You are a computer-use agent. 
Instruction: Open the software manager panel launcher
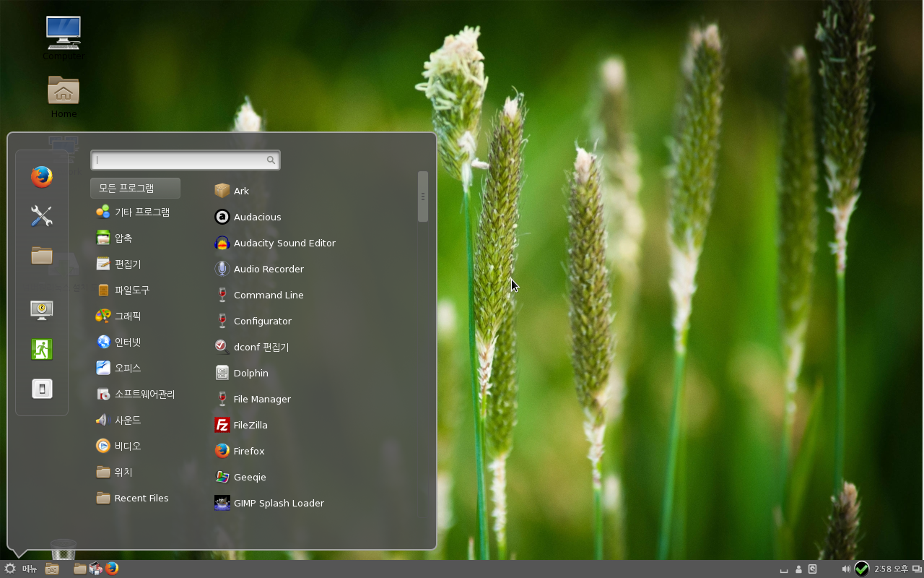(x=95, y=569)
